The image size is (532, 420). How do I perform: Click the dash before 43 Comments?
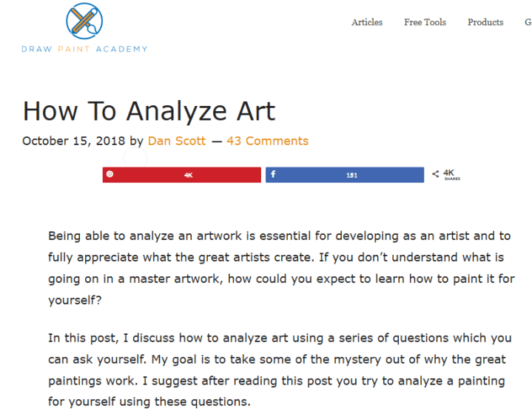pyautogui.click(x=217, y=141)
